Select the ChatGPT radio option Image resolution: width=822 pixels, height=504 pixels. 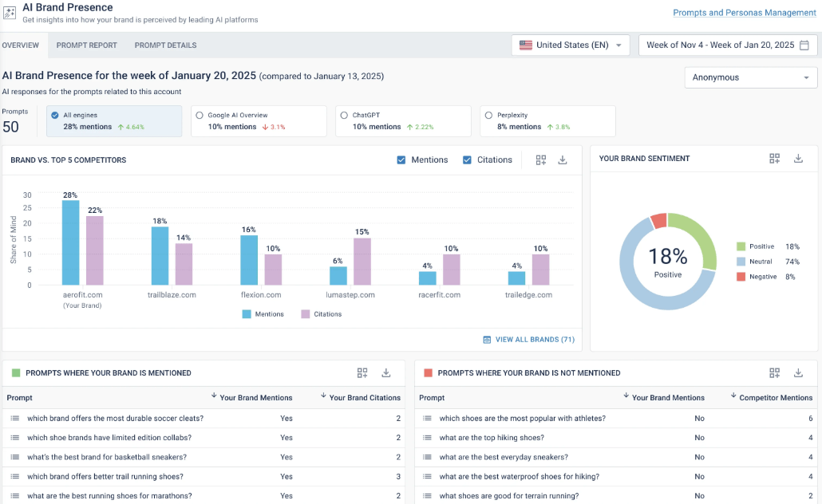(x=344, y=116)
